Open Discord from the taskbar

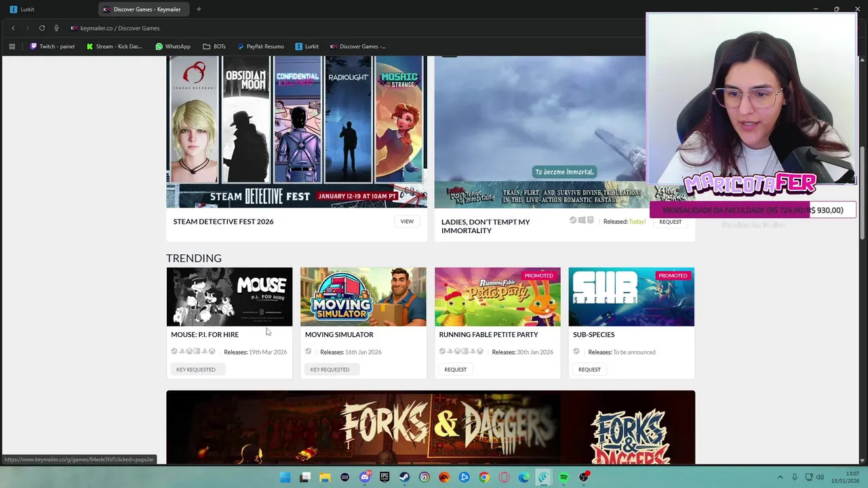(x=365, y=477)
